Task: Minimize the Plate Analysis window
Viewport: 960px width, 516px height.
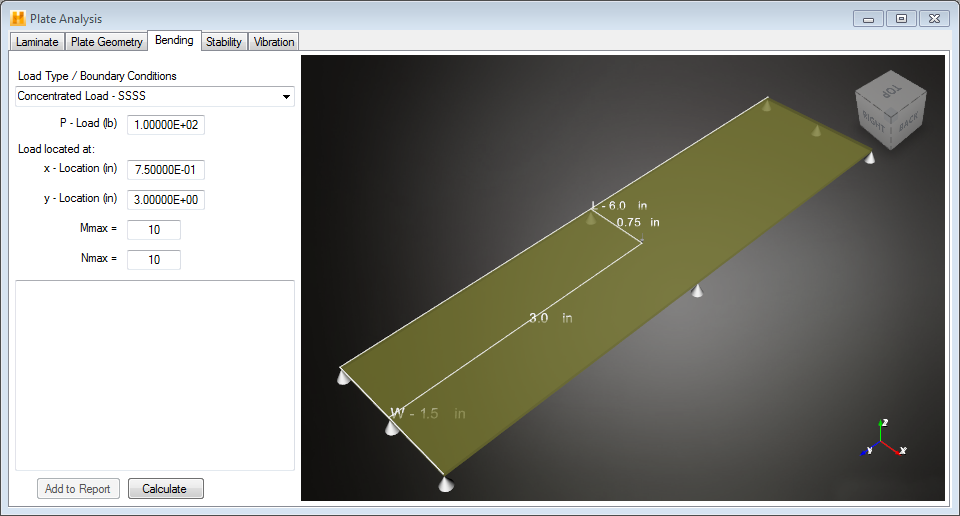Action: tap(868, 18)
